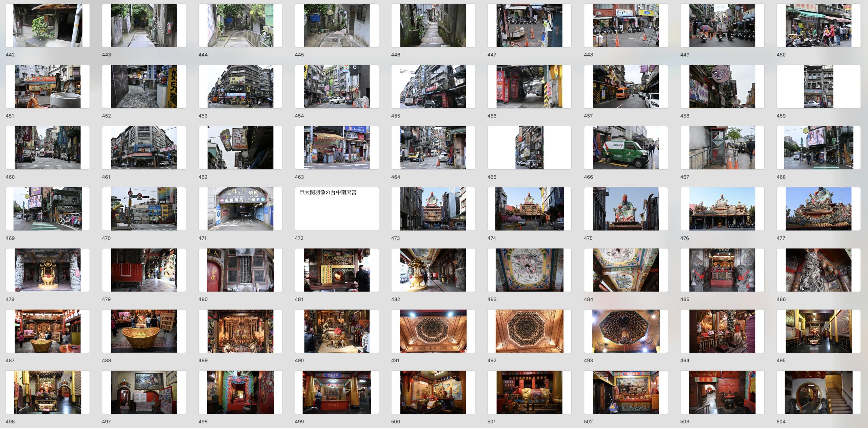Select slide 459 narrow vertical building photo
Screen dimensions: 868x428
coord(818,87)
